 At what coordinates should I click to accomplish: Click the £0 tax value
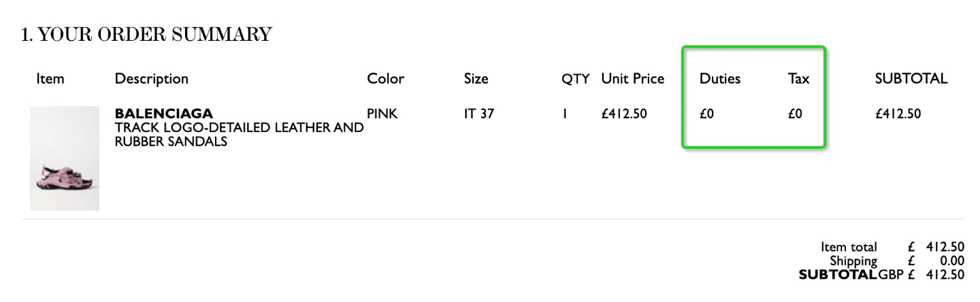tap(795, 114)
